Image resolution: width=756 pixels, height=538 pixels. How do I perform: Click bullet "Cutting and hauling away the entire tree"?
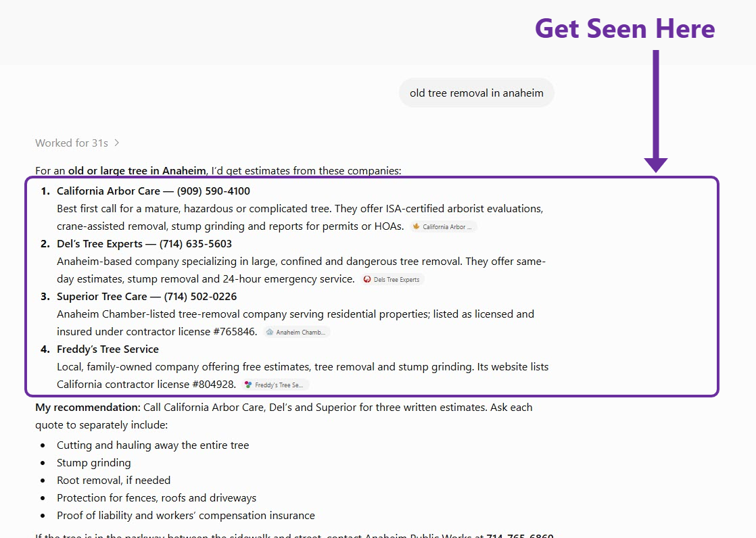[153, 445]
